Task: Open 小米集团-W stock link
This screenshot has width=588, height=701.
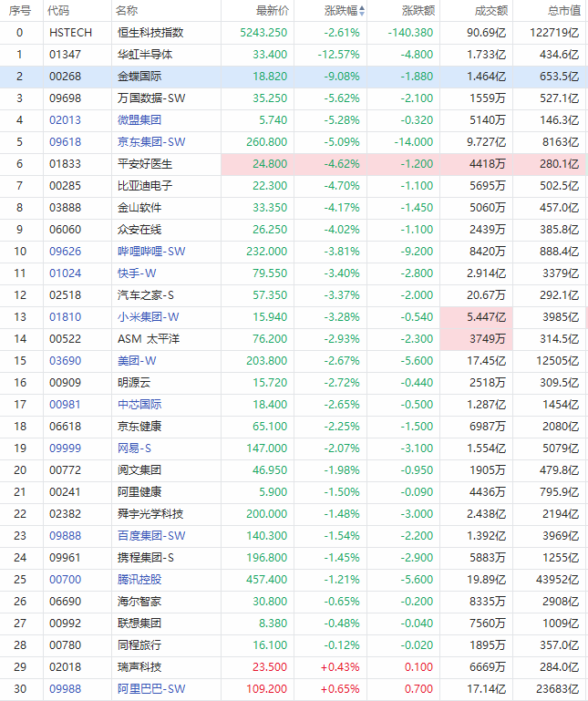Action: pos(148,317)
